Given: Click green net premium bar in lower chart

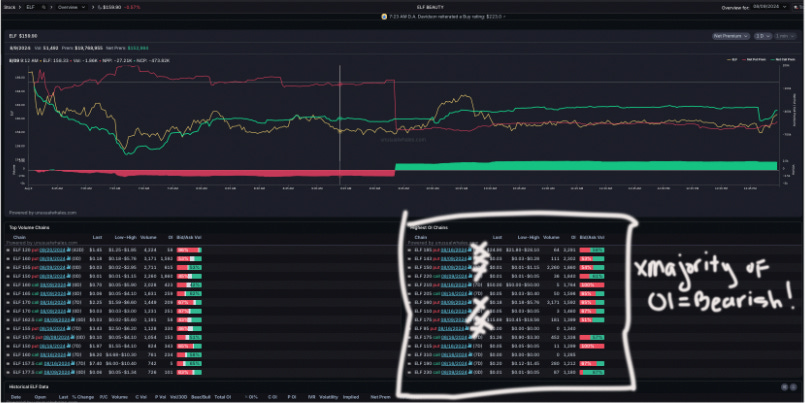Looking at the screenshot, I should (585, 166).
